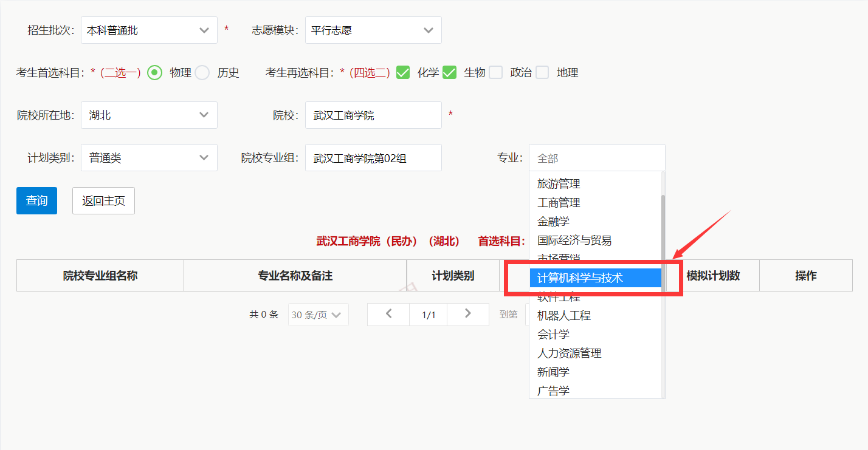Open the 30条/页 page size dropdown
This screenshot has width=868, height=450.
click(x=317, y=314)
